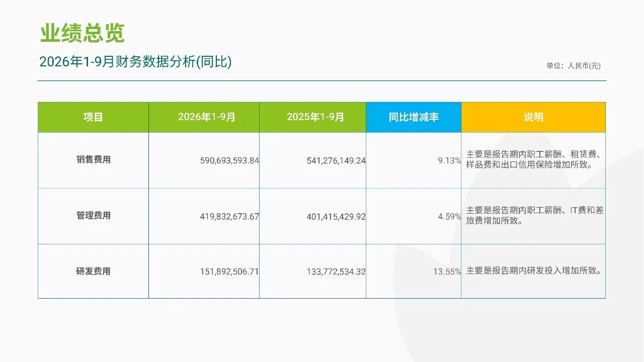Click the explanation mentioning "IT费和差旅费"
644x362 pixels.
click(535, 215)
